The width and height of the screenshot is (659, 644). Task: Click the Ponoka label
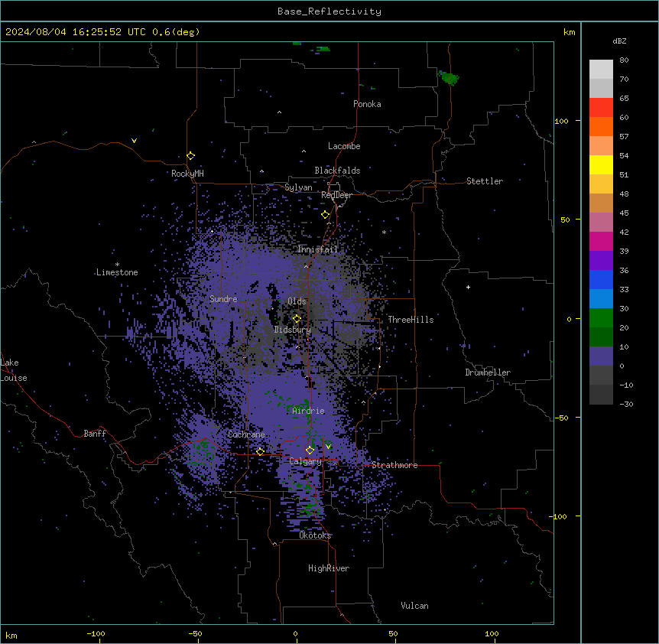367,104
